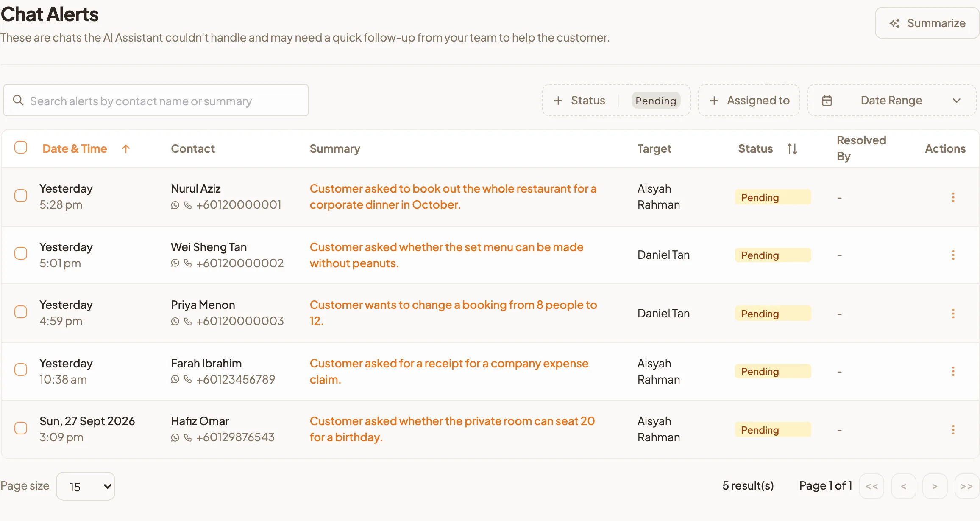Open the set menu without peanuts summary
The image size is (980, 521).
coord(446,255)
